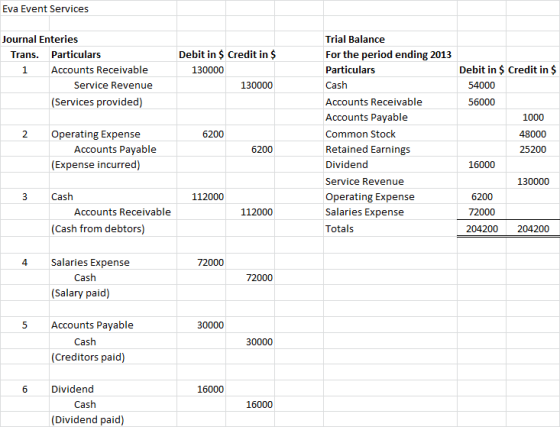560x427 pixels.
Task: Select the Common Stock credit value 48000
Action: click(x=533, y=134)
